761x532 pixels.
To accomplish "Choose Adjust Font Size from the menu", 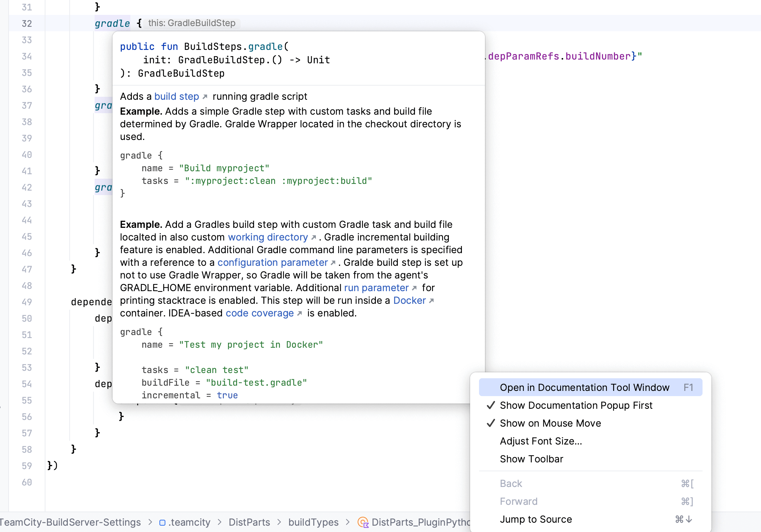I will [541, 441].
